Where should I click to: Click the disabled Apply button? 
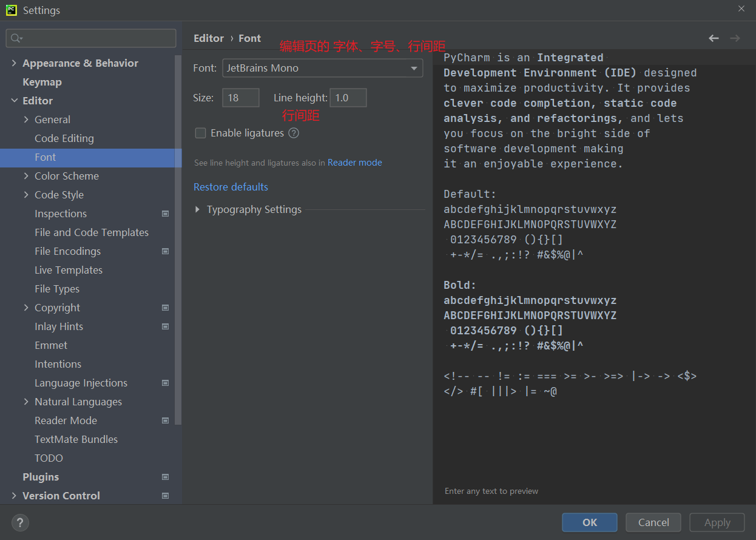coord(717,522)
